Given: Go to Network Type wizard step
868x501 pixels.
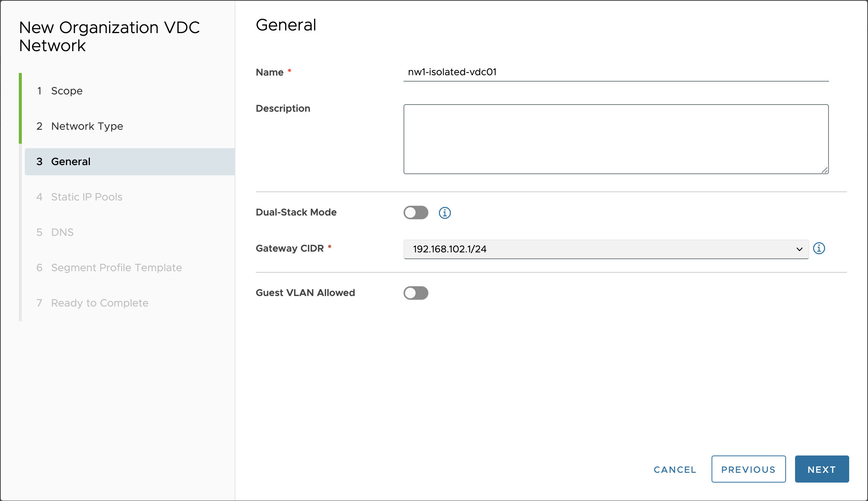Looking at the screenshot, I should (87, 126).
